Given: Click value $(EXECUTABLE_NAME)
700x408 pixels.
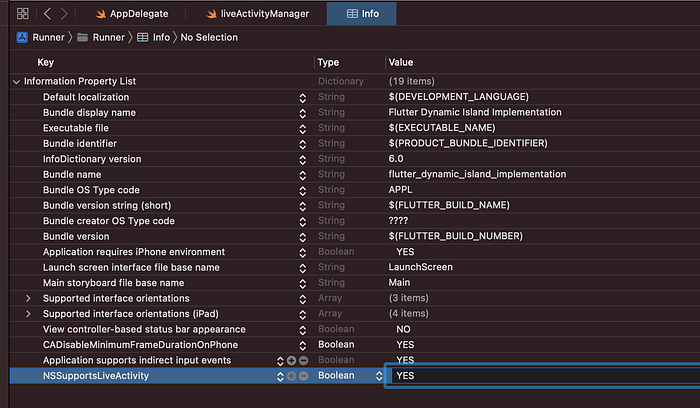Looking at the screenshot, I should point(442,128).
